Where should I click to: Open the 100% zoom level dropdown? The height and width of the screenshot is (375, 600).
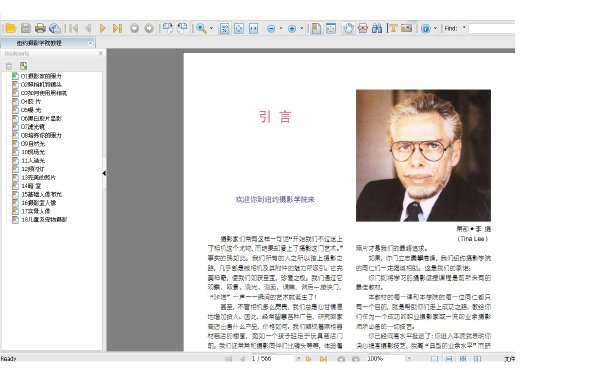[x=409, y=359]
